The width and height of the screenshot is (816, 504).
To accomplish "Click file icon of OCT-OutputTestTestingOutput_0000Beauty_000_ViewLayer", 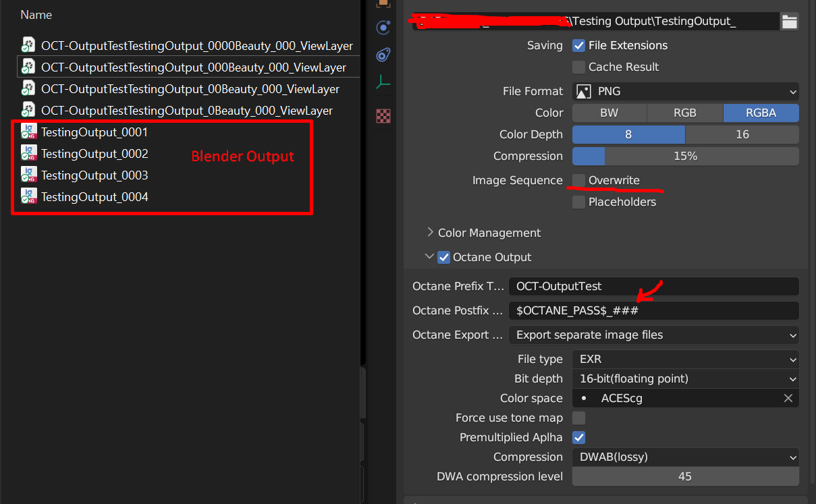I will pos(28,46).
